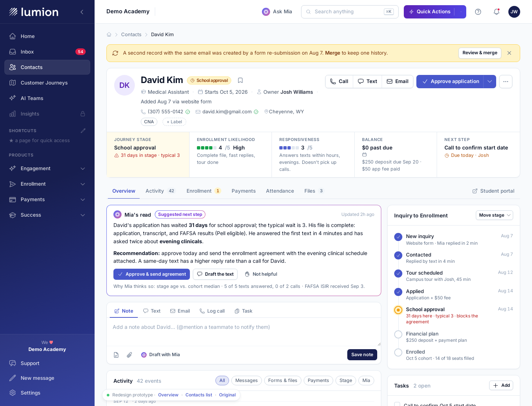View notifications with the bell icon
The image size is (532, 406).
click(497, 12)
